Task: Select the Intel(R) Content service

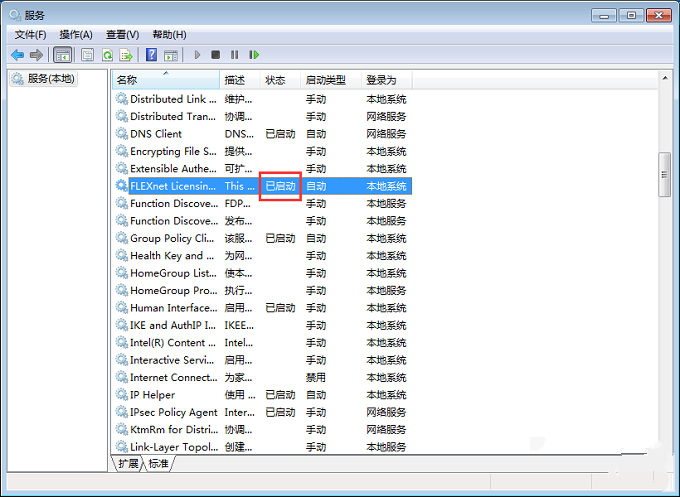Action: pos(262,342)
